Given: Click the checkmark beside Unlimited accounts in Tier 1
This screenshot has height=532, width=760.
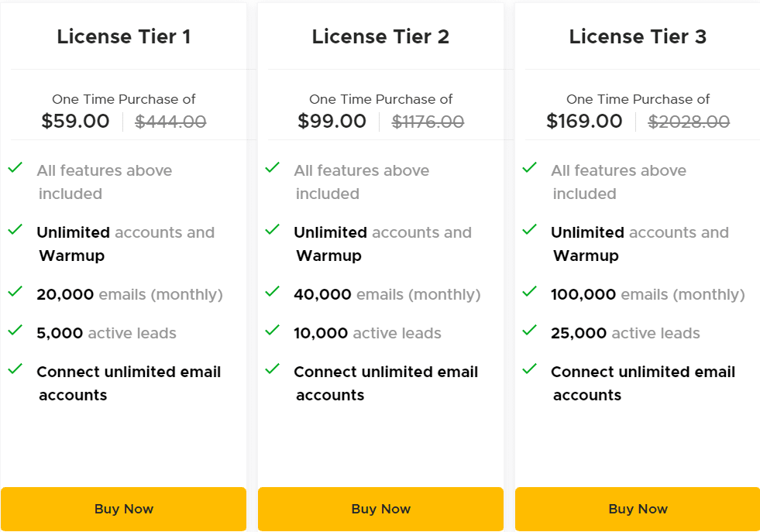Looking at the screenshot, I should pyautogui.click(x=15, y=232).
